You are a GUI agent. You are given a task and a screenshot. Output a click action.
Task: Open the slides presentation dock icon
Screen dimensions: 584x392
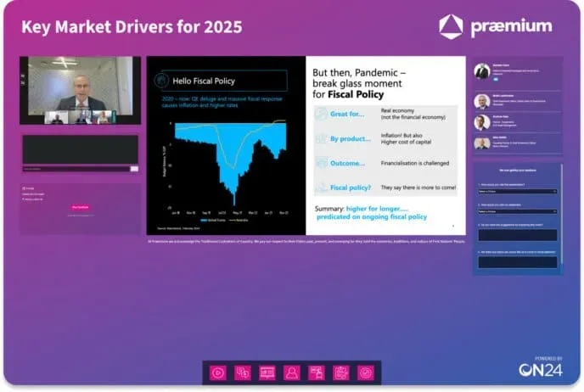click(x=267, y=372)
